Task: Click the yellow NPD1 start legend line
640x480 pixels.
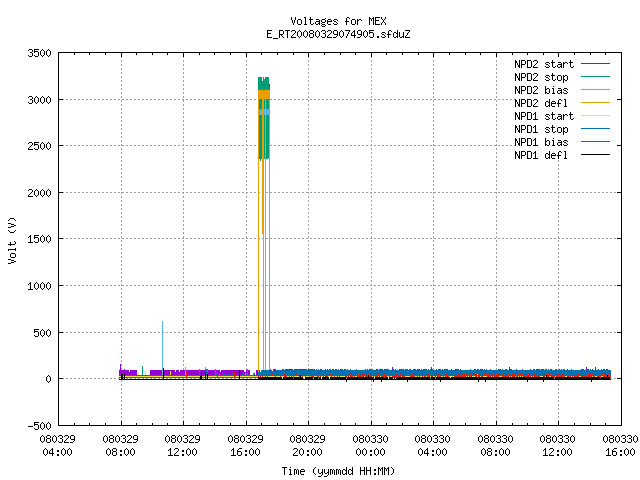Action: click(596, 116)
